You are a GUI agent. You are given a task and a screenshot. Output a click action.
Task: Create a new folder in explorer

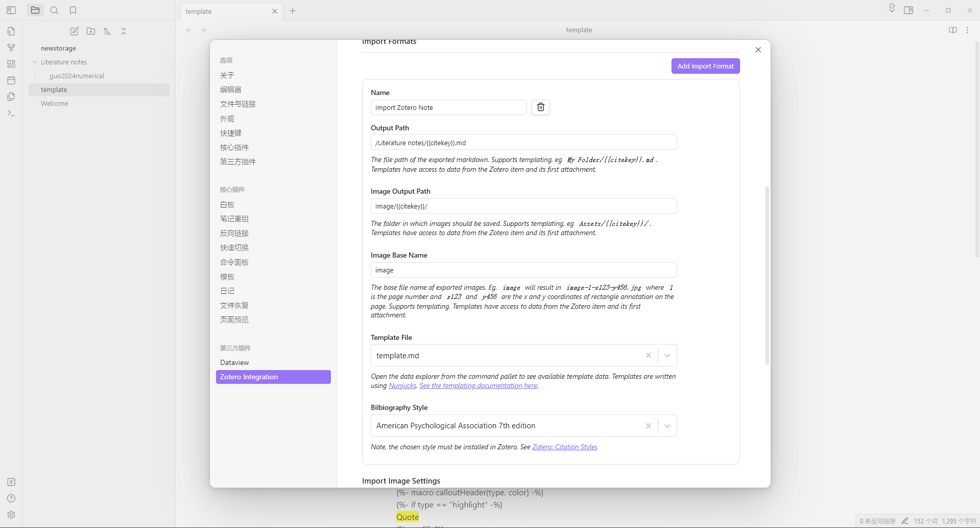[91, 31]
